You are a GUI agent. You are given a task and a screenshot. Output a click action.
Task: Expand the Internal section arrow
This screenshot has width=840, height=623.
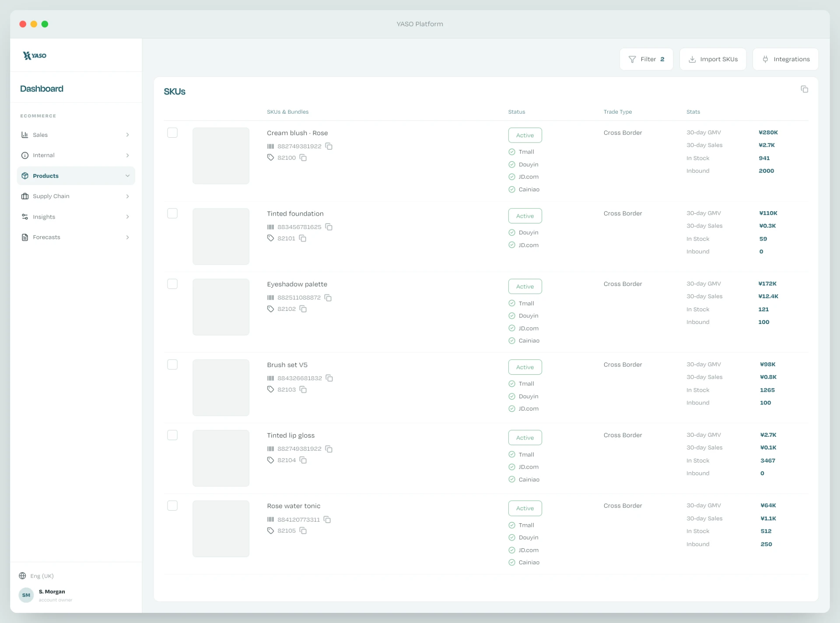pyautogui.click(x=127, y=155)
